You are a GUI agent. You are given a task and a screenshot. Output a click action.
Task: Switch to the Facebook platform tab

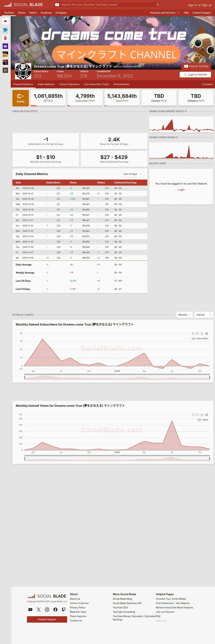click(x=46, y=13)
